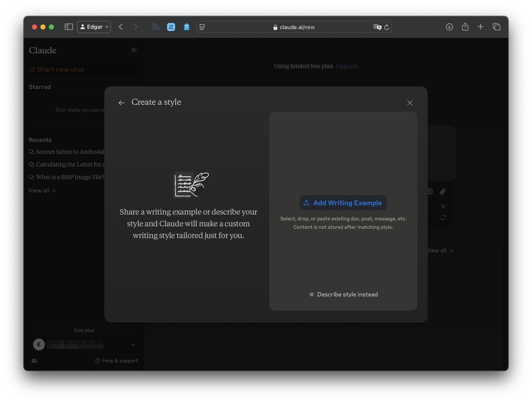
Task: Close the Create a style dialog
Action: 410,103
